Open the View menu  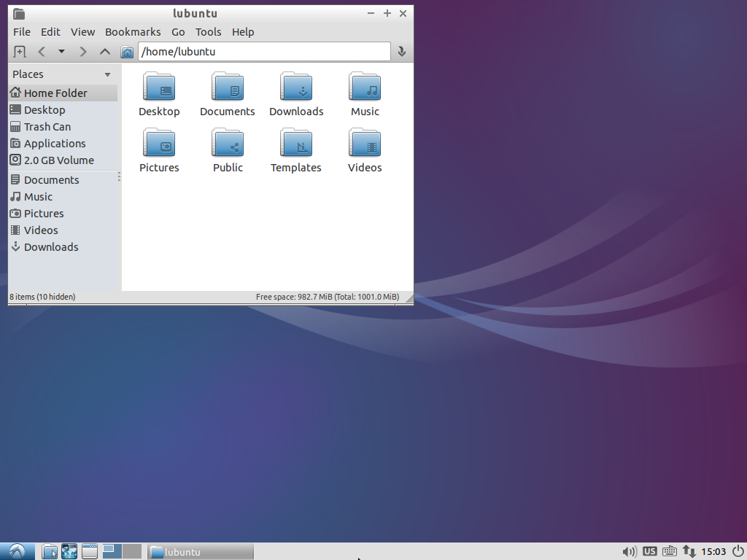click(82, 32)
